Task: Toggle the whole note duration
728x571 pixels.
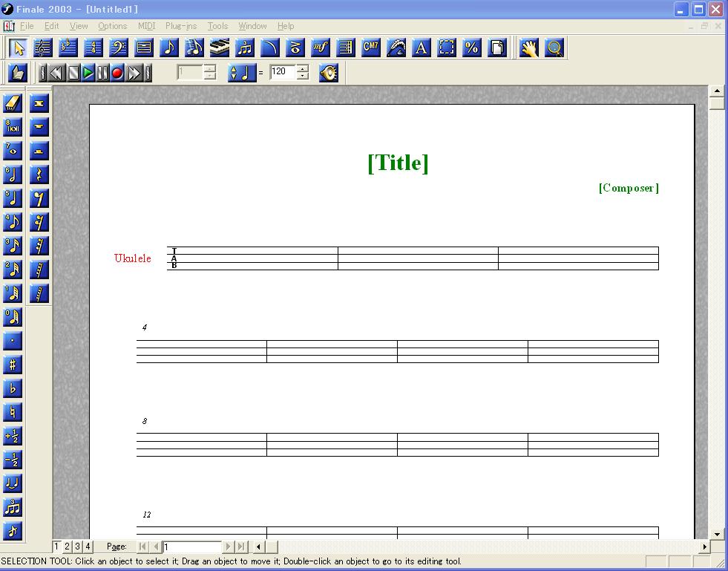Action: point(13,151)
